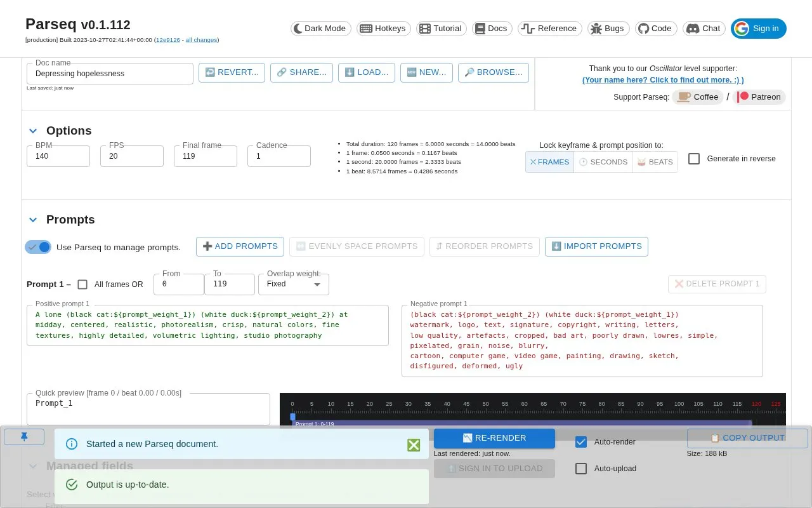812x508 pixels.
Task: Dismiss the 'Started a new Parseq document' notification
Action: [x=414, y=444]
